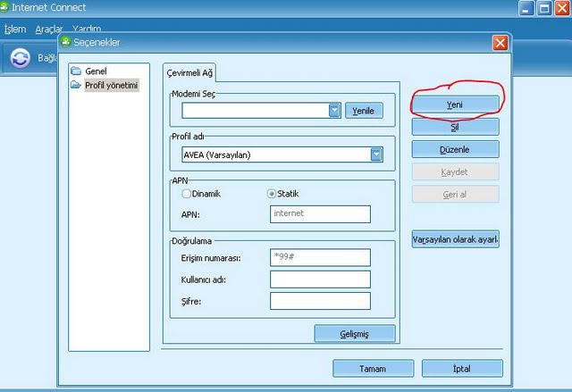Select Genel folder in the tree
Image resolution: width=572 pixels, height=392 pixels.
point(96,71)
